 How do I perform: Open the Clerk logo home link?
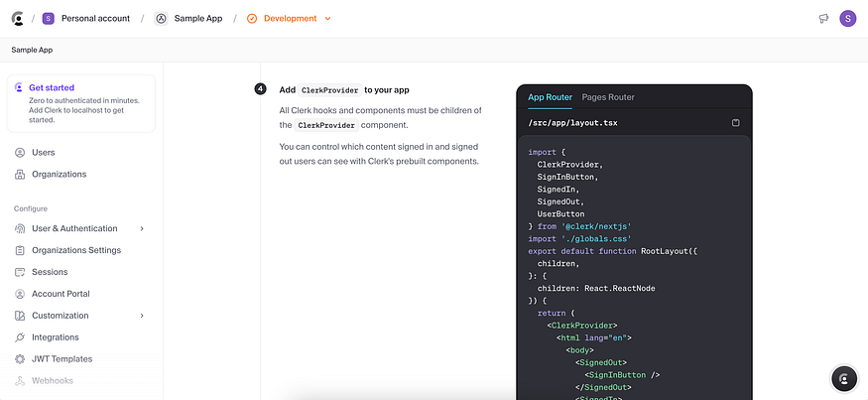click(x=18, y=19)
